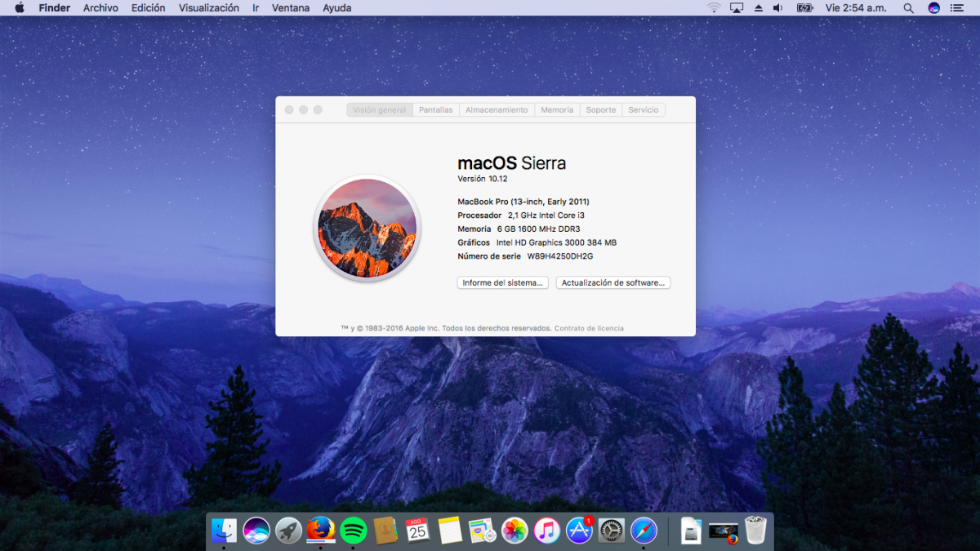Open the Visualización menu
This screenshot has width=980, height=551.
(209, 8)
